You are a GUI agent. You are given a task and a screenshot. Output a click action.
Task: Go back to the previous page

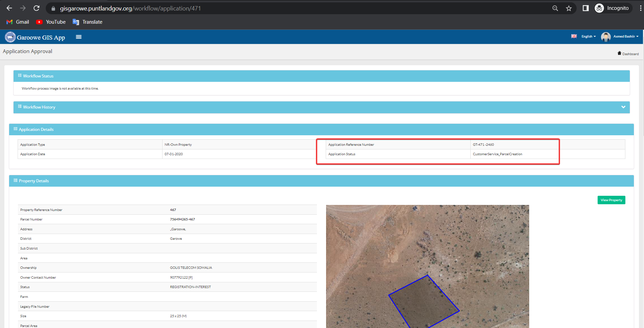click(9, 8)
